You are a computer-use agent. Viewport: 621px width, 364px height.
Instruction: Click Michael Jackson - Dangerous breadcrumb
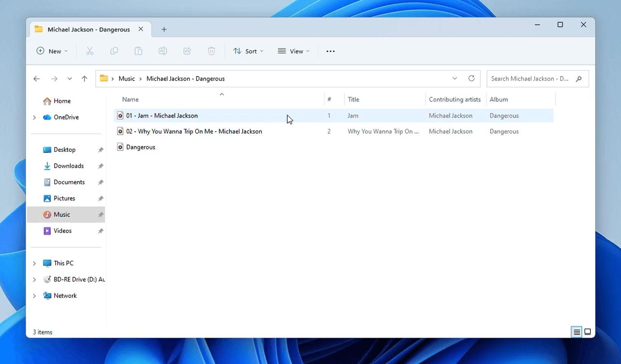pos(185,79)
